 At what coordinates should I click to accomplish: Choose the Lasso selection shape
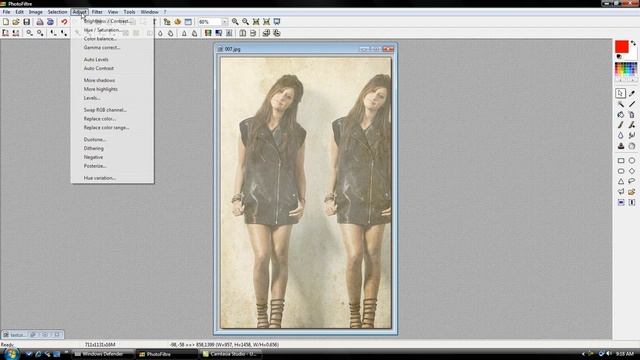point(632,181)
